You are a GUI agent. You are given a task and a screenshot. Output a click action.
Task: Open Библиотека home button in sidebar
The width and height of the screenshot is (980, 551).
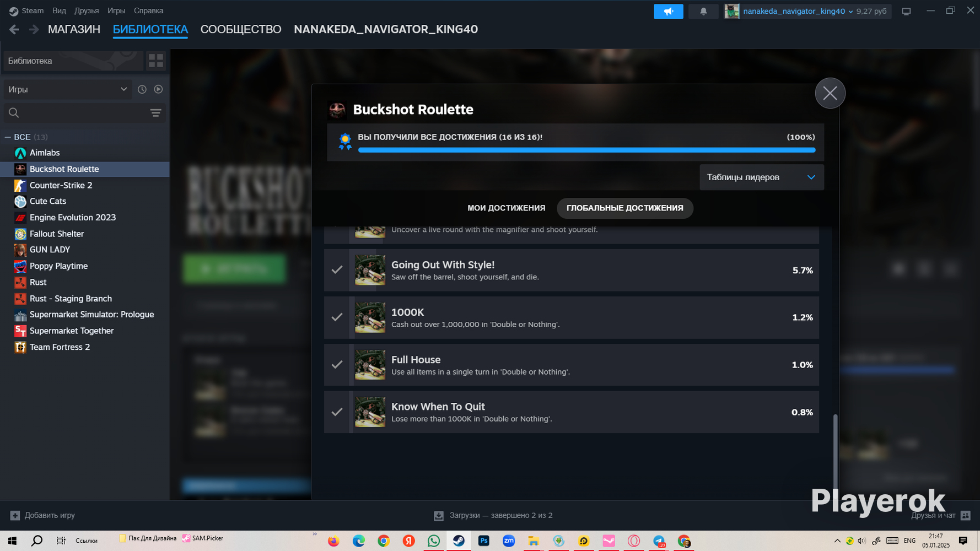[x=73, y=61]
